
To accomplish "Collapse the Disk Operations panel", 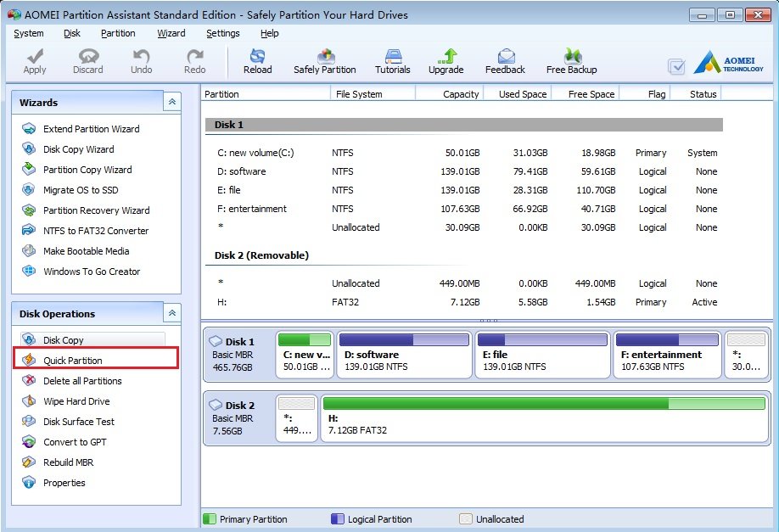I will (172, 313).
